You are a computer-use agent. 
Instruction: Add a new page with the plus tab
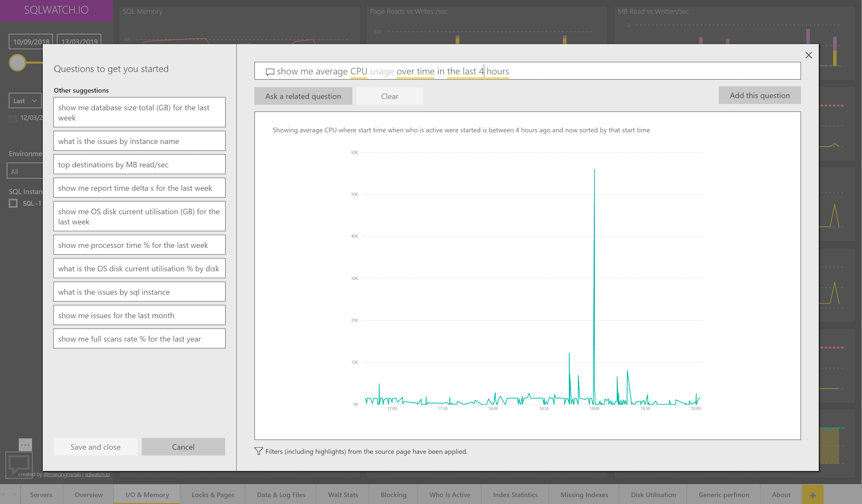[812, 495]
